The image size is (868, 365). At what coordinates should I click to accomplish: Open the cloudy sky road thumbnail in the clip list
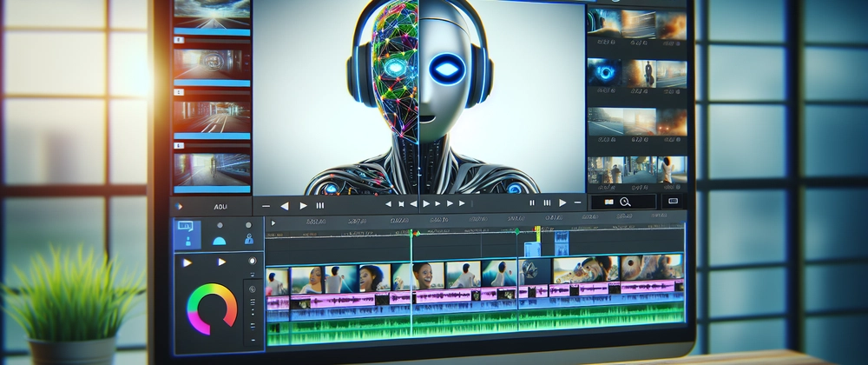[212, 13]
